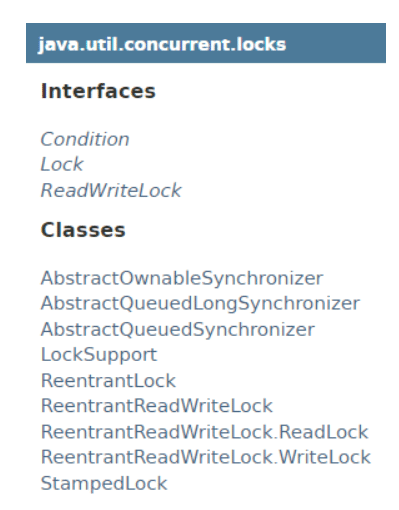The width and height of the screenshot is (399, 510).
Task: Select the Lock interface link
Action: [x=62, y=164]
